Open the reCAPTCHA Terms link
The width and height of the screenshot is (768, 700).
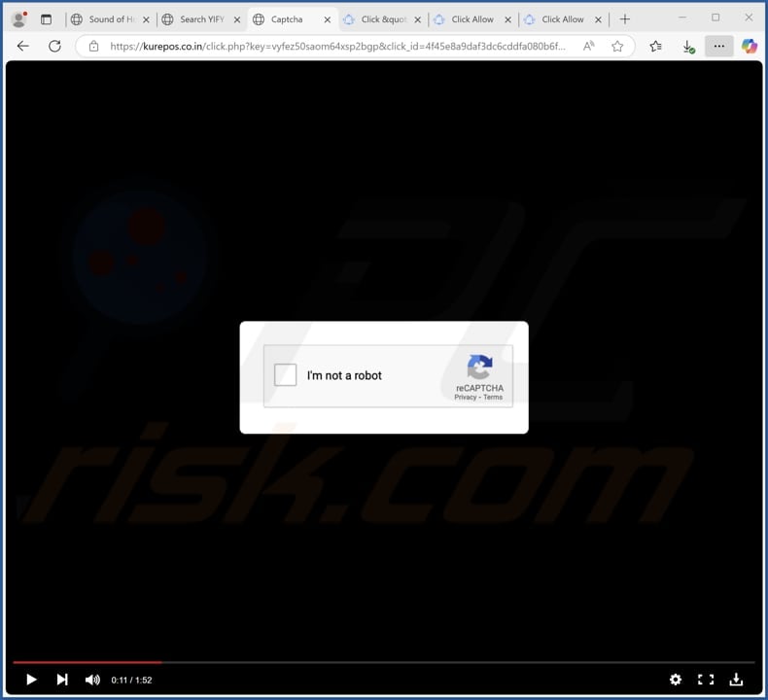(x=493, y=398)
